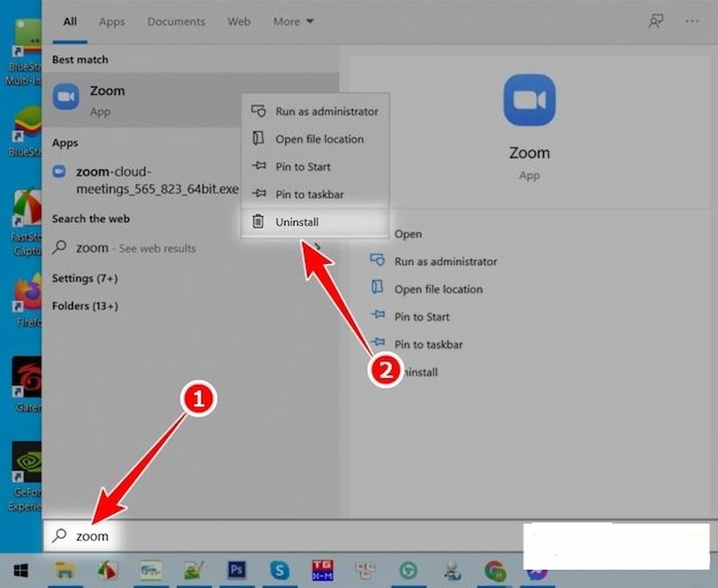
Task: Click Open in the preview pane
Action: coord(408,234)
